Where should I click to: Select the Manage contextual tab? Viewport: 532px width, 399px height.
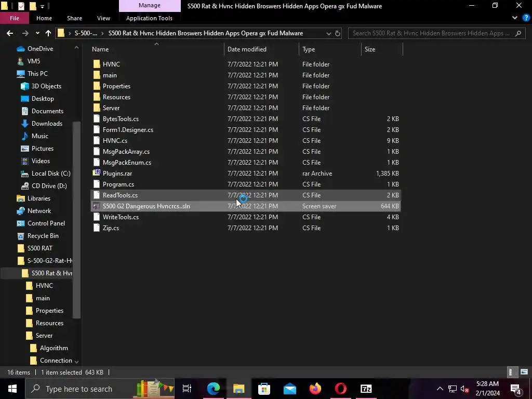click(150, 5)
